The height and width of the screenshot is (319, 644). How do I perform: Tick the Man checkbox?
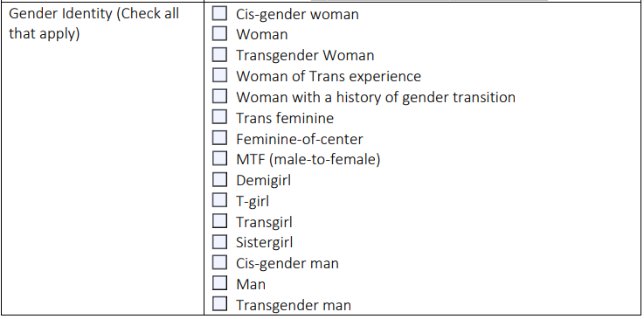pyautogui.click(x=219, y=283)
